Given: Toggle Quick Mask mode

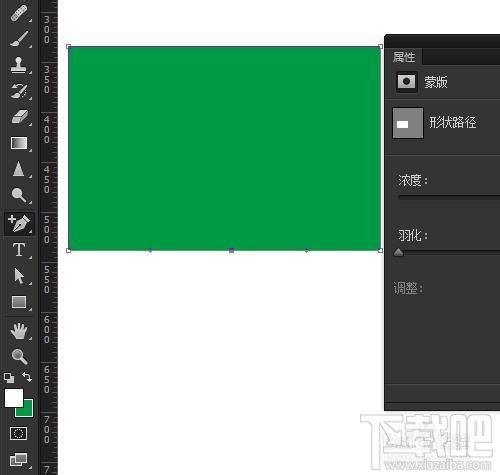Looking at the screenshot, I should tap(18, 433).
